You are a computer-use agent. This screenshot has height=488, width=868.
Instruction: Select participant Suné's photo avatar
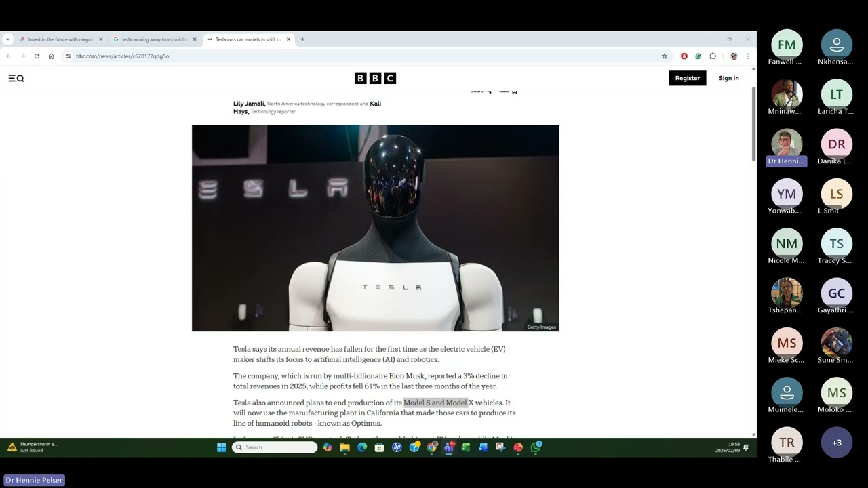[837, 343]
